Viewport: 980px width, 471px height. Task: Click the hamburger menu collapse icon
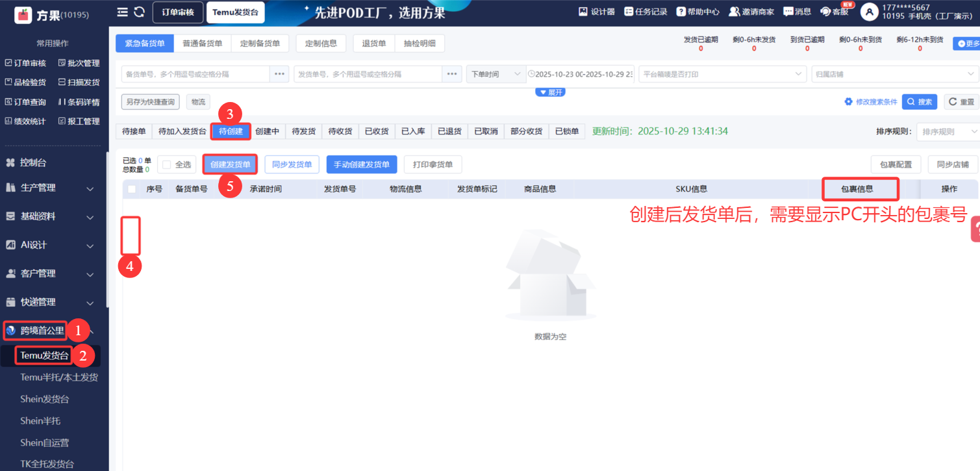click(x=122, y=12)
